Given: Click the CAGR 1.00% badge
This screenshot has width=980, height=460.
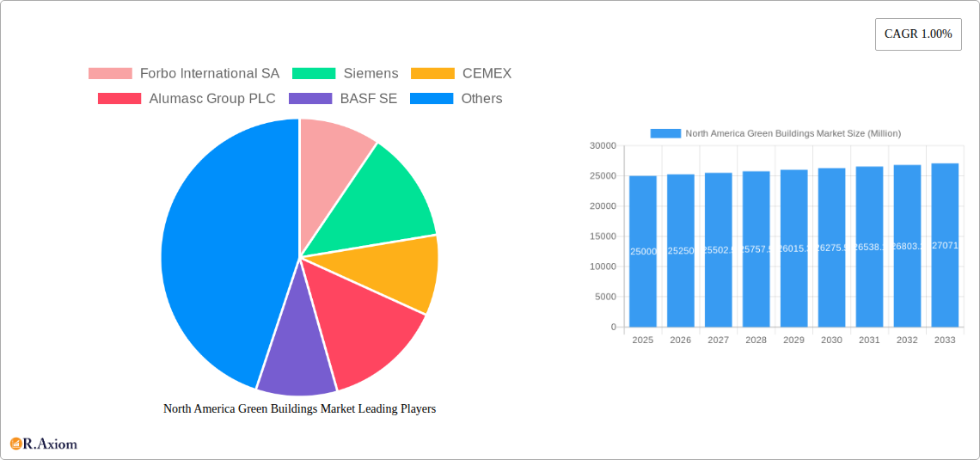Looking at the screenshot, I should (918, 34).
